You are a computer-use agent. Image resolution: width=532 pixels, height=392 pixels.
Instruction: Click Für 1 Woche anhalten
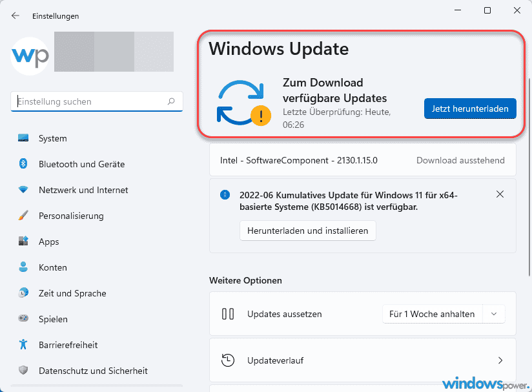[432, 314]
